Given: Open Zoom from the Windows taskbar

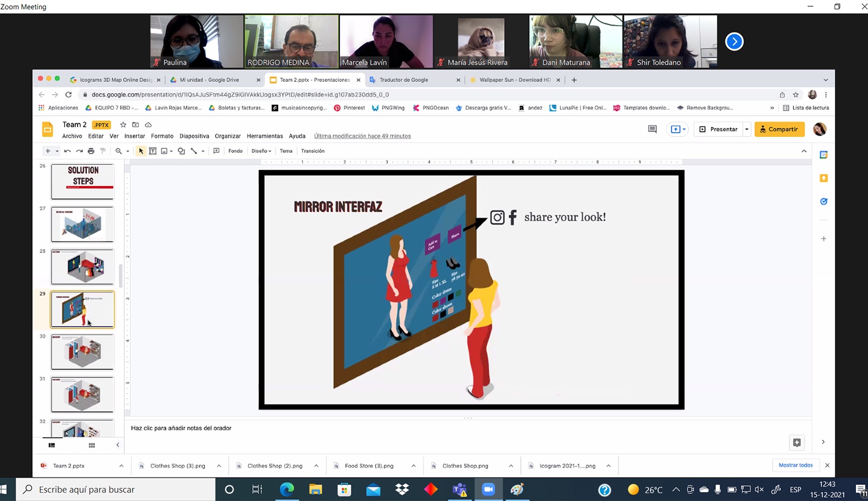Looking at the screenshot, I should [488, 489].
